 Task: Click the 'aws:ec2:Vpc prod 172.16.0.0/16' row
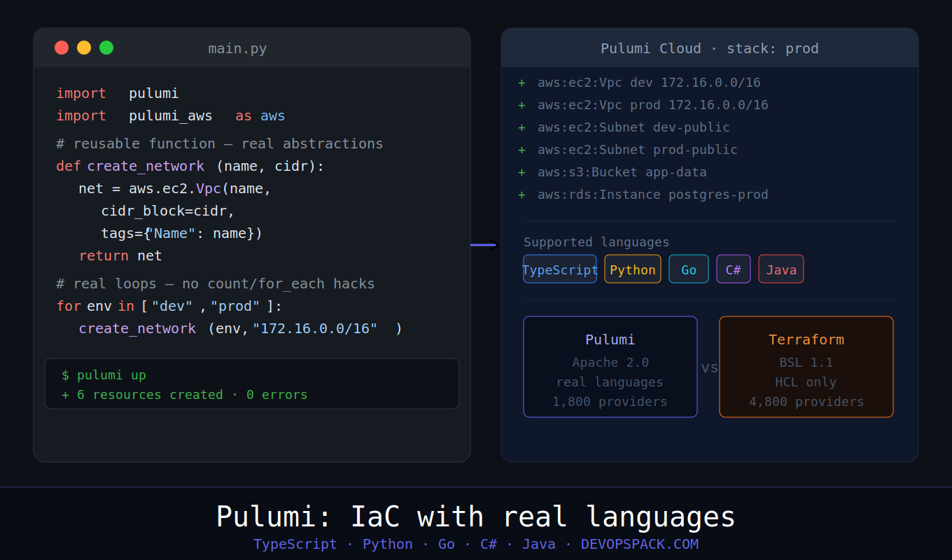point(643,105)
